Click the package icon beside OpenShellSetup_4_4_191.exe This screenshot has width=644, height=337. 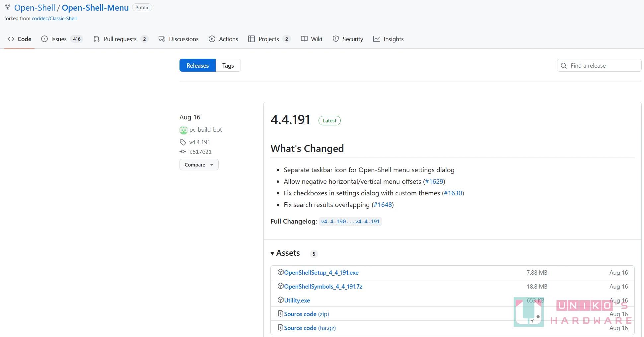[280, 272]
